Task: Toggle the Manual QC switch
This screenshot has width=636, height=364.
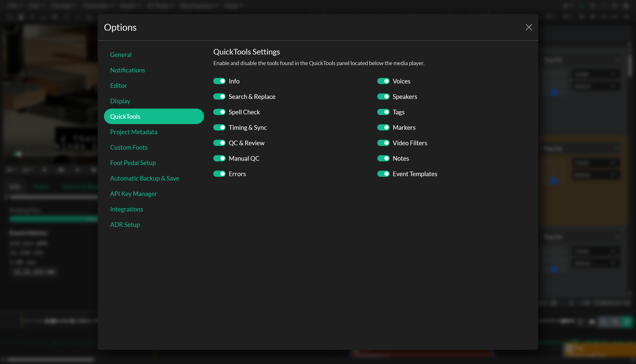Action: tap(219, 158)
